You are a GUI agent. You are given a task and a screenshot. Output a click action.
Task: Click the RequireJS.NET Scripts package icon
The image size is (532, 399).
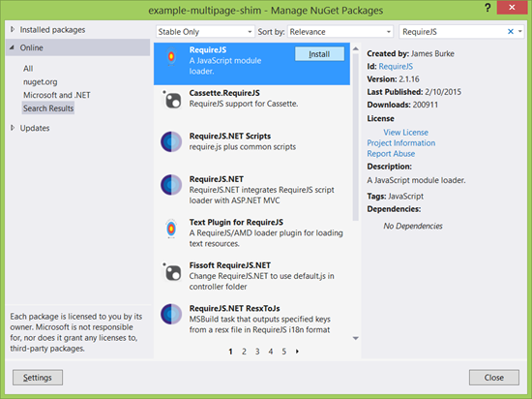click(171, 141)
